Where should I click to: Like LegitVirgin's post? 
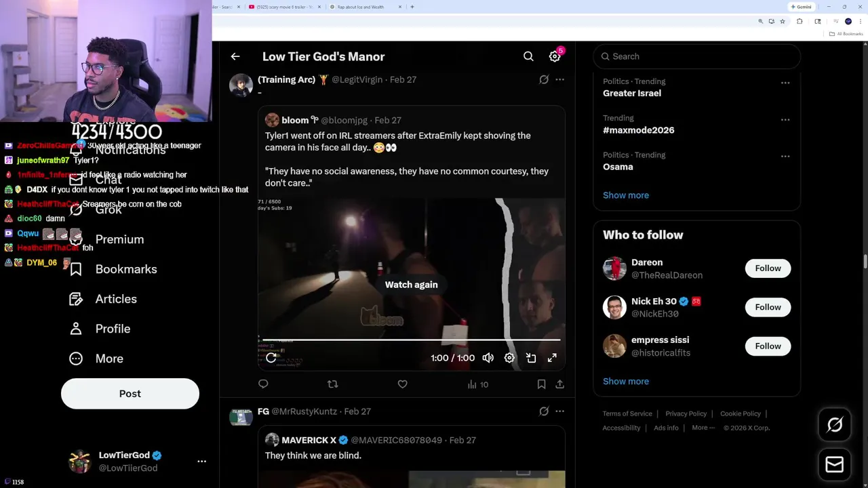click(402, 384)
